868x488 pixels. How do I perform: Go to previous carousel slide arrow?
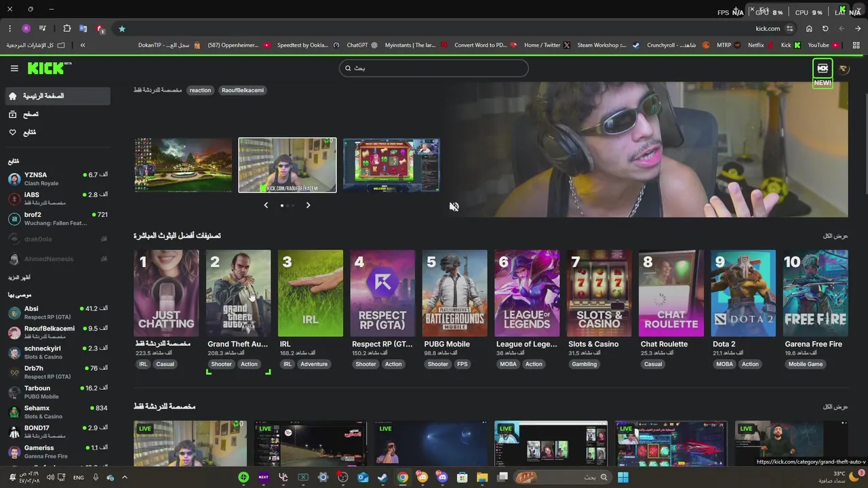[x=266, y=205]
